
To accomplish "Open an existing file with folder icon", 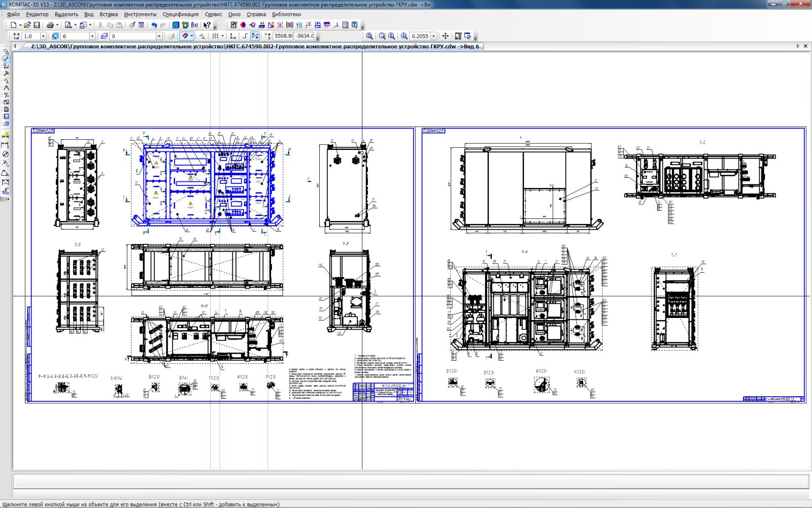I will tap(27, 25).
